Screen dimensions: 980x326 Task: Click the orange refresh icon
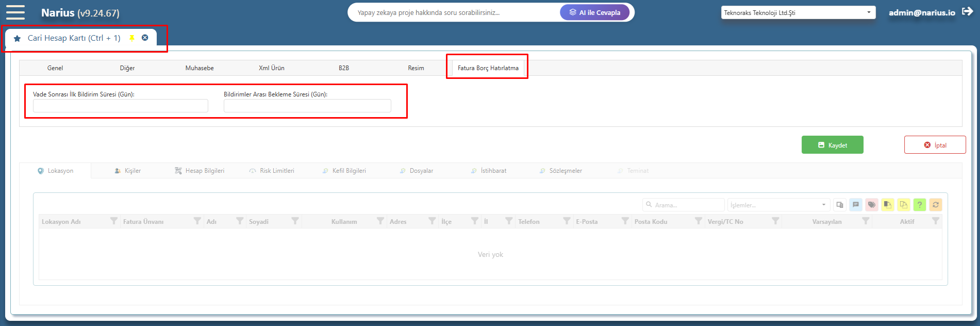pos(936,205)
